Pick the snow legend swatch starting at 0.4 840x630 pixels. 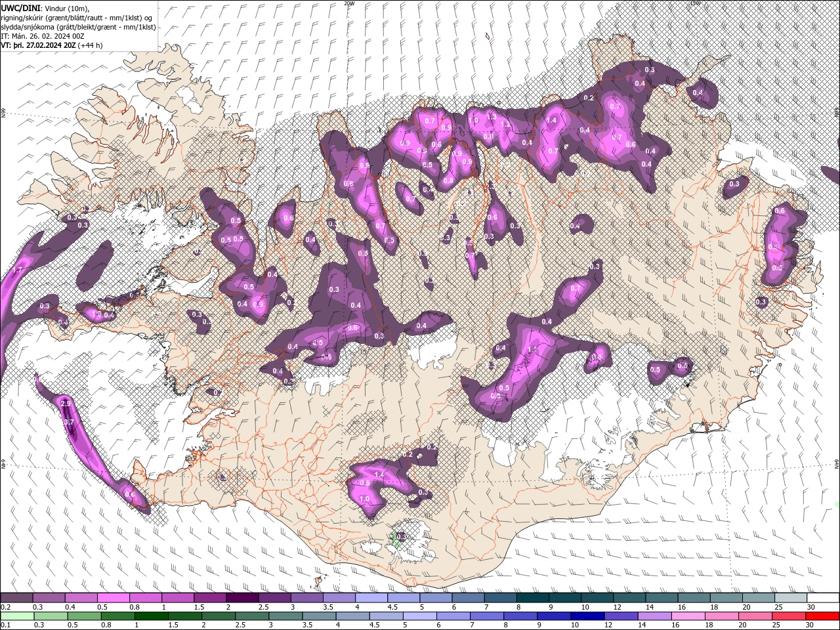[81, 598]
